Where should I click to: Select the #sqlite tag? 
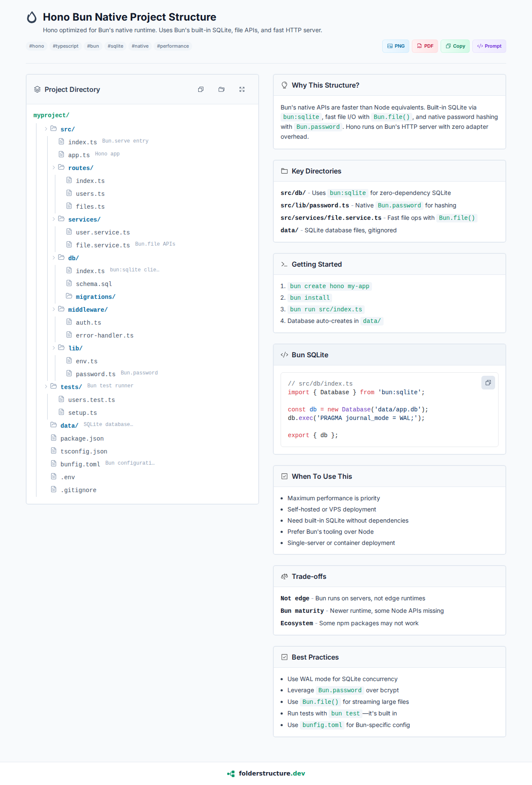coord(115,46)
